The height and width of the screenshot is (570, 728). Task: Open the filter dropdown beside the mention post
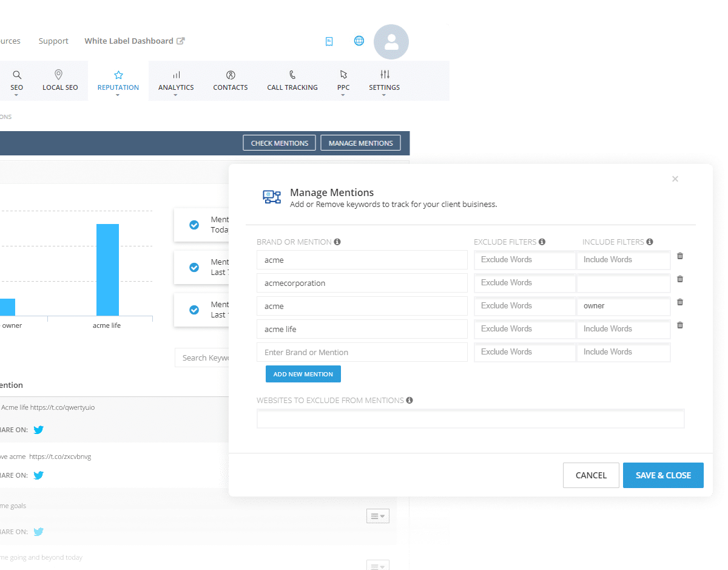(x=377, y=515)
